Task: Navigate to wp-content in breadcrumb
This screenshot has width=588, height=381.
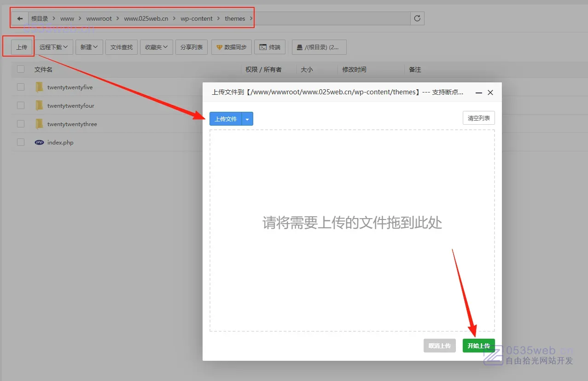Action: (x=197, y=19)
